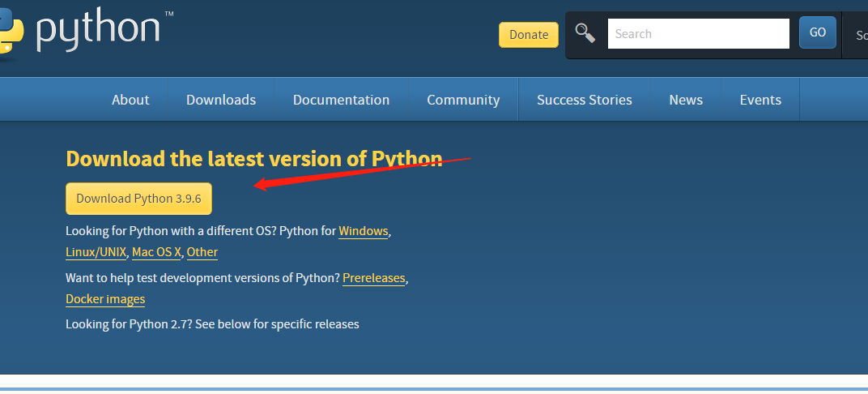
Task: Open the Community navigation item
Action: (463, 100)
